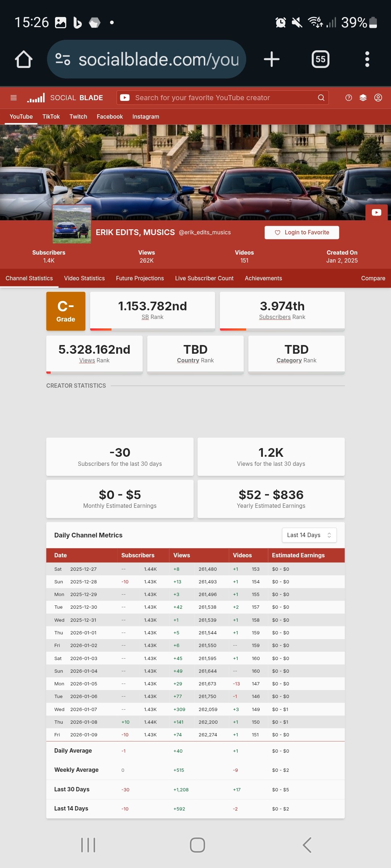This screenshot has height=868, width=391.
Task: Open user account profile icon
Action: 378,98
